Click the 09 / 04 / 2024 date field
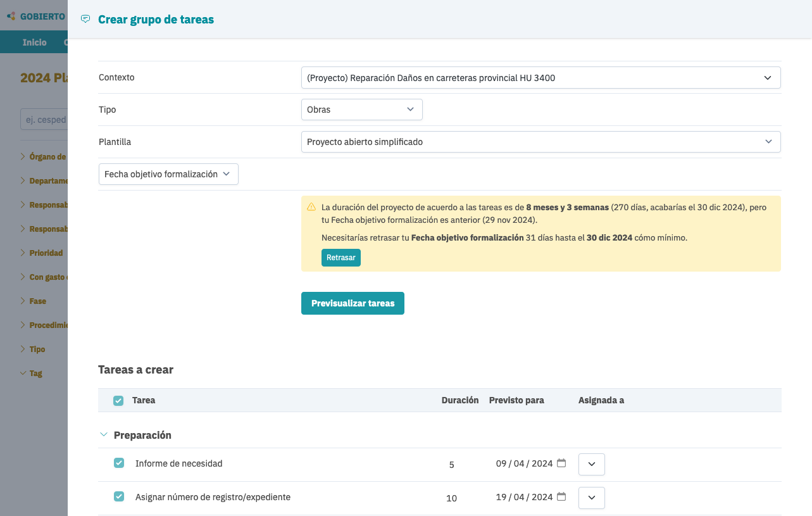 point(524,463)
